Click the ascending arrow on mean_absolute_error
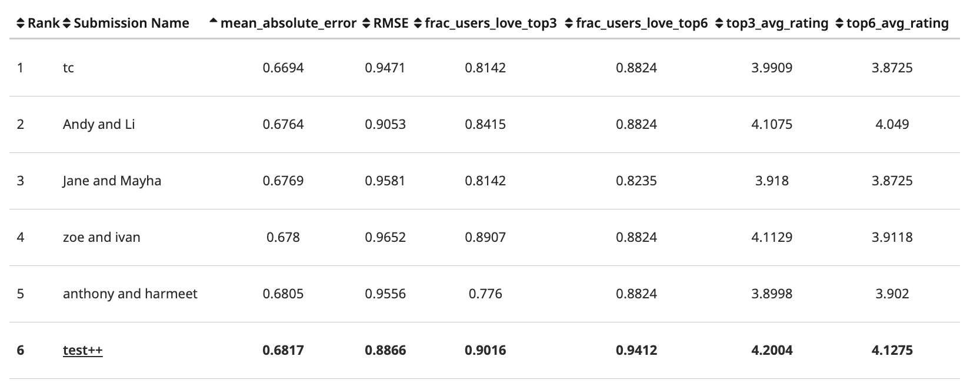Screen dimensions: 980x386 point(214,22)
